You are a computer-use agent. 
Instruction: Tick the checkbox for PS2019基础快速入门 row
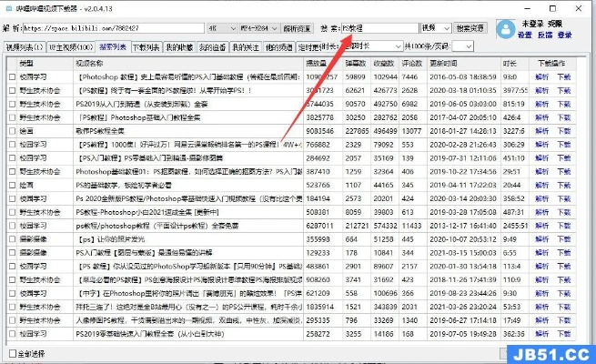pos(11,334)
